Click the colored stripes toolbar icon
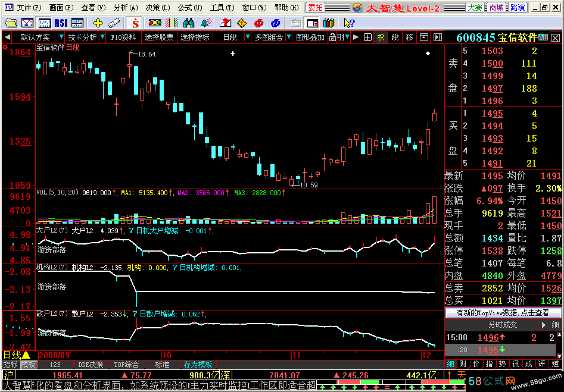The width and height of the screenshot is (564, 392). point(172,23)
